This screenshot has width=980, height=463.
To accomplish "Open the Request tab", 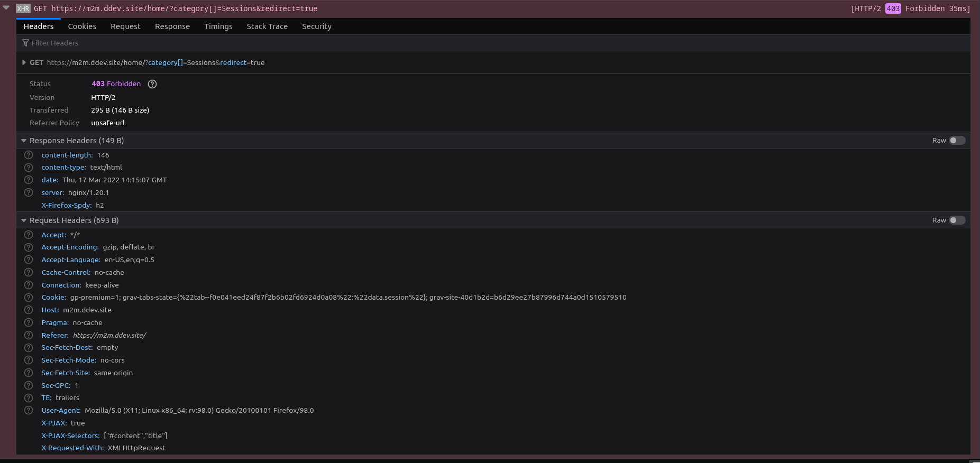I will point(125,26).
